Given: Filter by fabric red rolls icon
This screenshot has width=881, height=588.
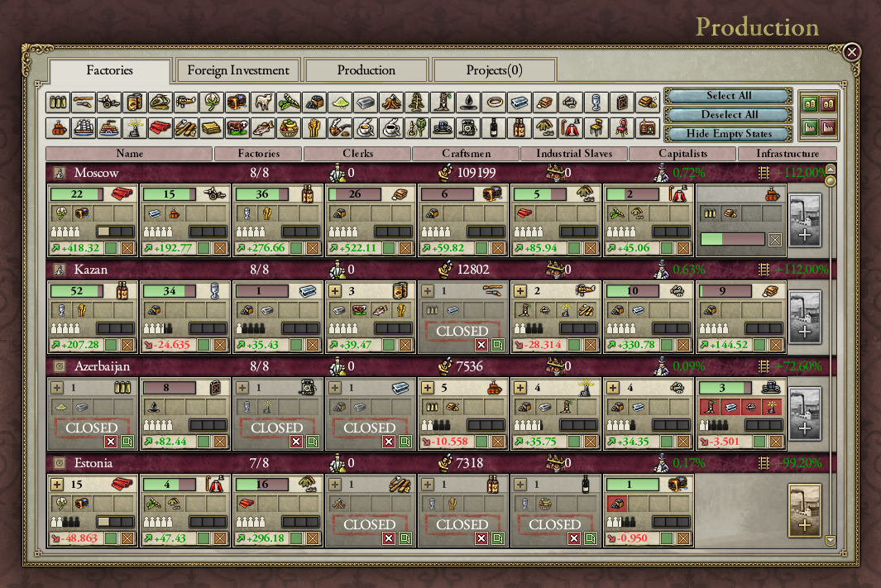Looking at the screenshot, I should point(160,128).
